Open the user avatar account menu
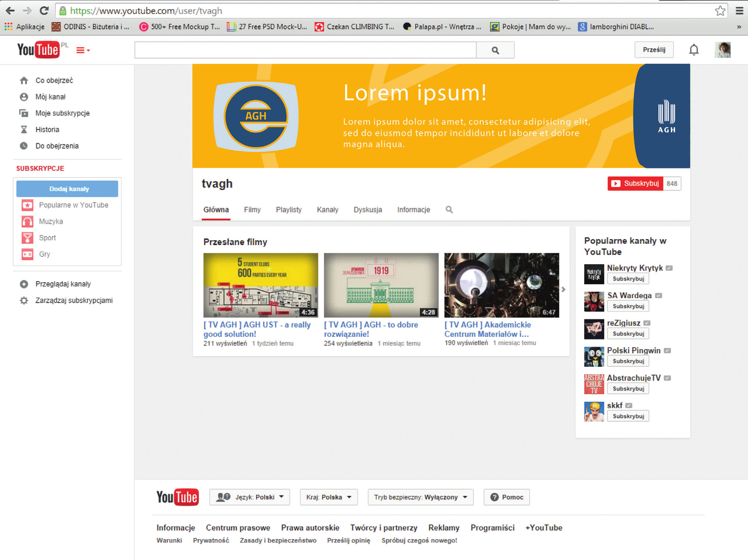 (x=723, y=50)
